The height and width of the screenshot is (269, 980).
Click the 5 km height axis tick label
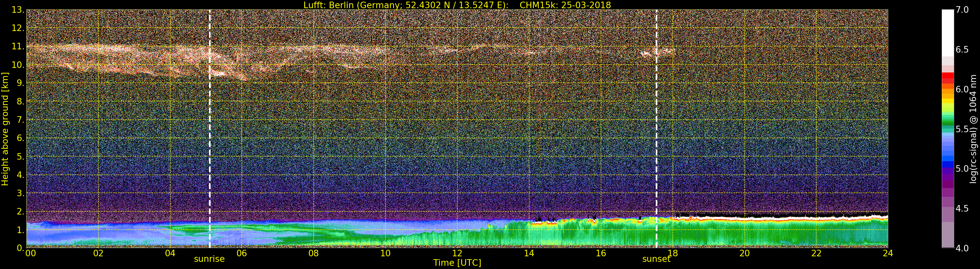20,157
